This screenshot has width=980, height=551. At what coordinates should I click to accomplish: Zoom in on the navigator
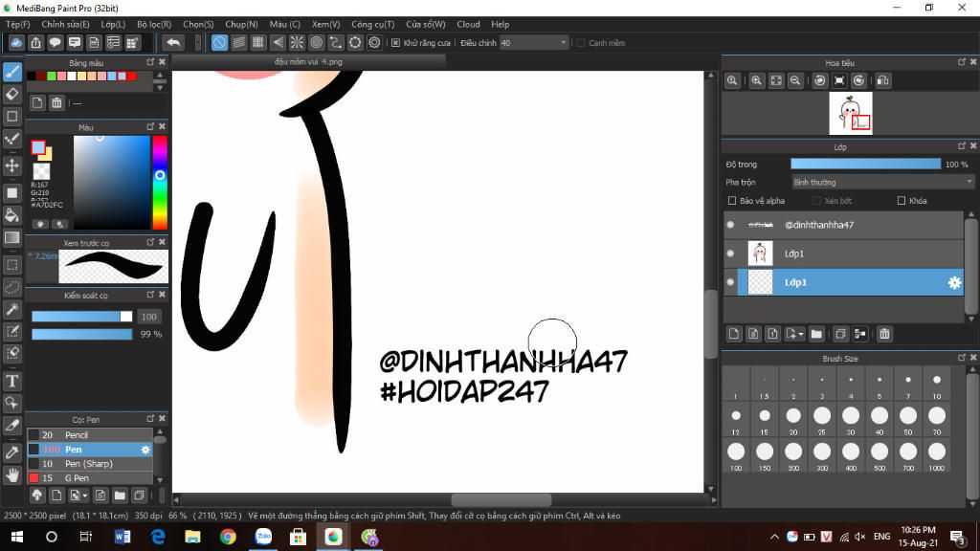[x=756, y=80]
